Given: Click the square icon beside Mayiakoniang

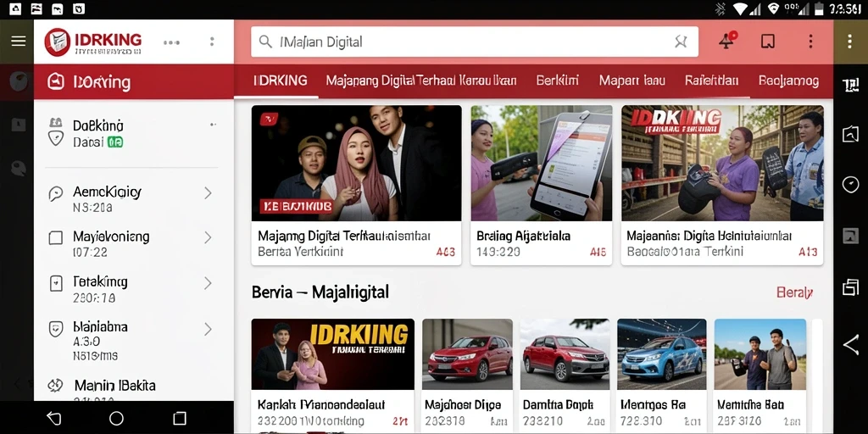Looking at the screenshot, I should click(55, 238).
